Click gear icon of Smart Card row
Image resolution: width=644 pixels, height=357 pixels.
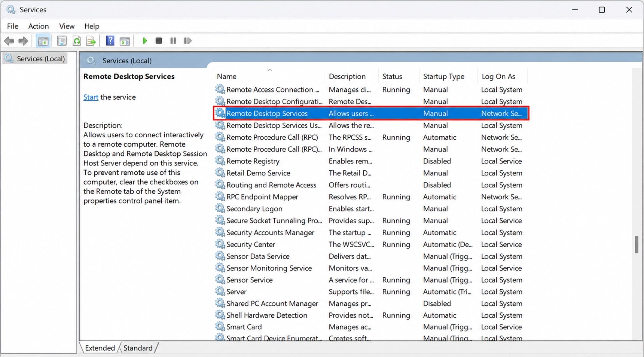(x=220, y=326)
